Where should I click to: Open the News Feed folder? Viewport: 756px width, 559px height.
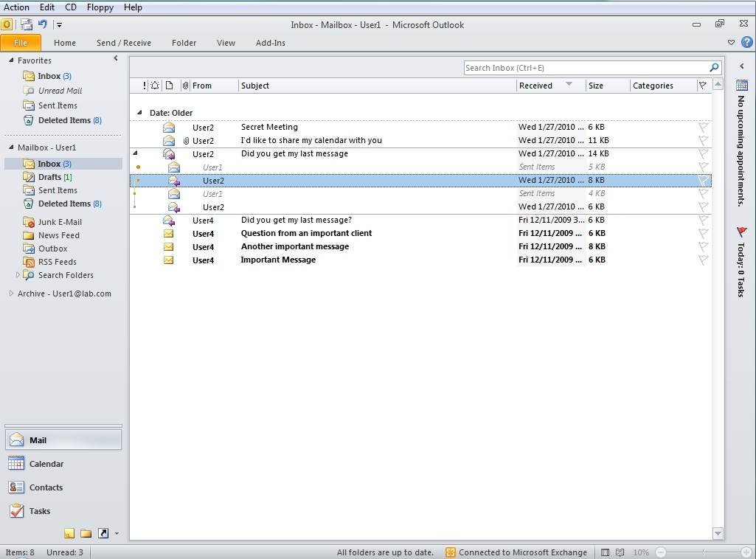point(58,235)
